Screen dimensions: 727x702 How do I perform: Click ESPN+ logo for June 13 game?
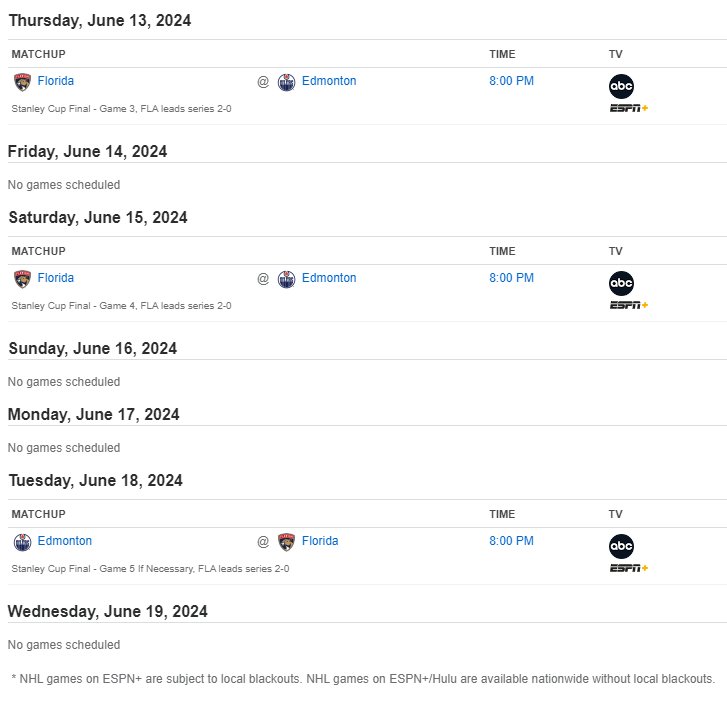629,108
